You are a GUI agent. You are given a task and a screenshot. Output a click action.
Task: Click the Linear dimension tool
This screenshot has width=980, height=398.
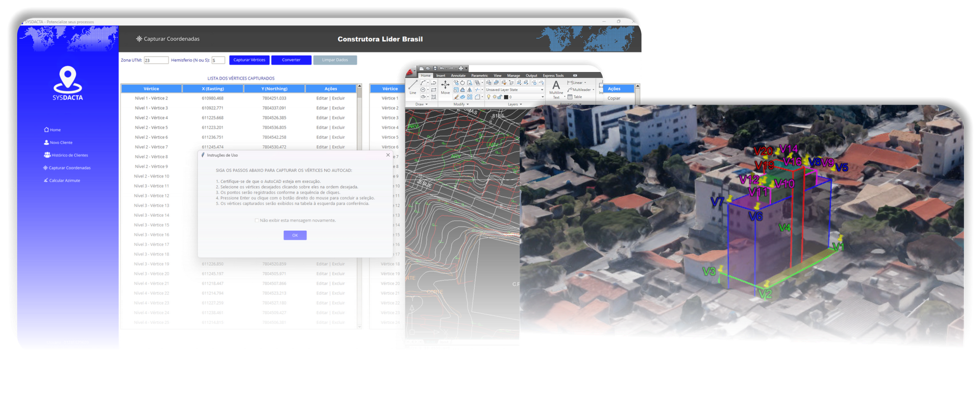coord(575,83)
